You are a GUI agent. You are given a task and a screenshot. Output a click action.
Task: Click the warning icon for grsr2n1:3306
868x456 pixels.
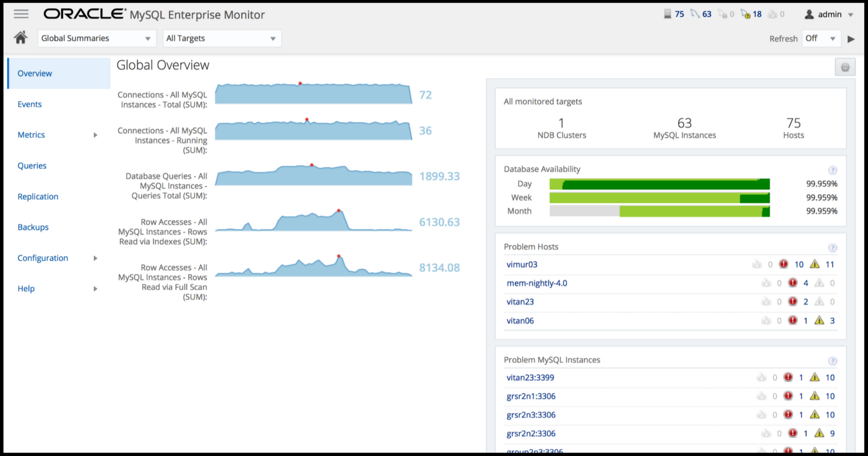814,396
